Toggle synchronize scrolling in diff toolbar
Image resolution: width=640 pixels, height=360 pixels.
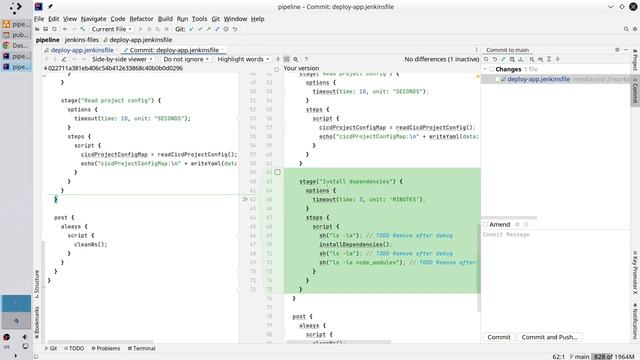tap(287, 59)
